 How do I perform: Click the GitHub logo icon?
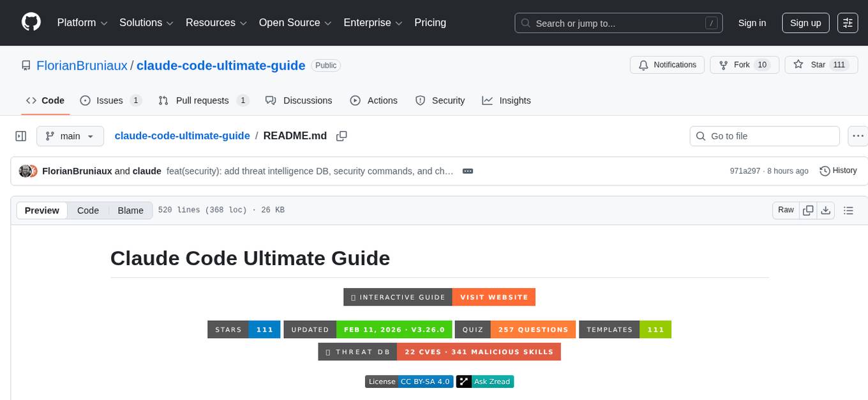(31, 22)
